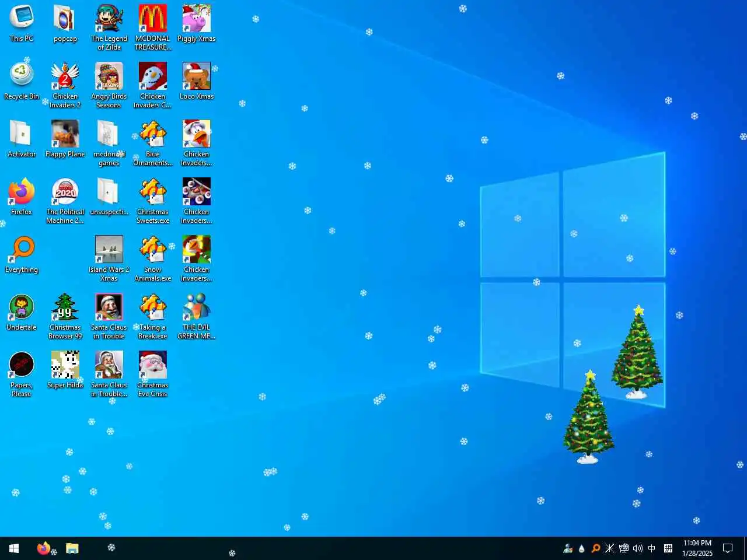Select the Super Hilda game icon
Screen dimensions: 747x560
pyautogui.click(x=65, y=370)
